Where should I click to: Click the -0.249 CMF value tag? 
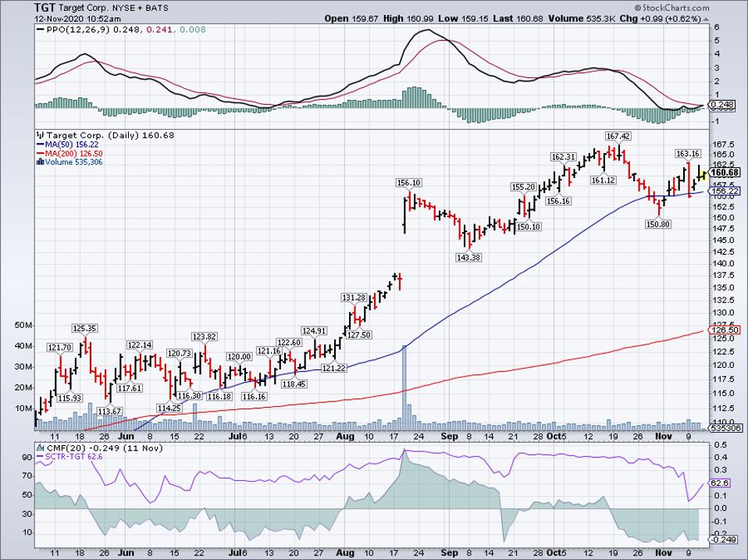click(x=723, y=540)
